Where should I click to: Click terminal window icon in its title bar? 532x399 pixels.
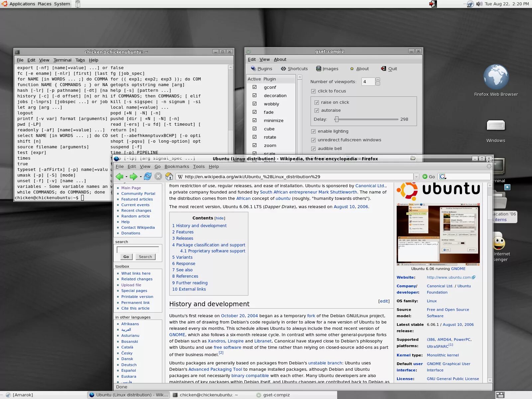(x=17, y=52)
